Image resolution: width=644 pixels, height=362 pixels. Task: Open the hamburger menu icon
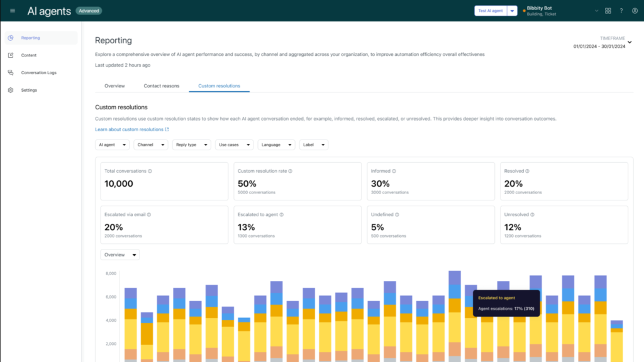tap(13, 11)
